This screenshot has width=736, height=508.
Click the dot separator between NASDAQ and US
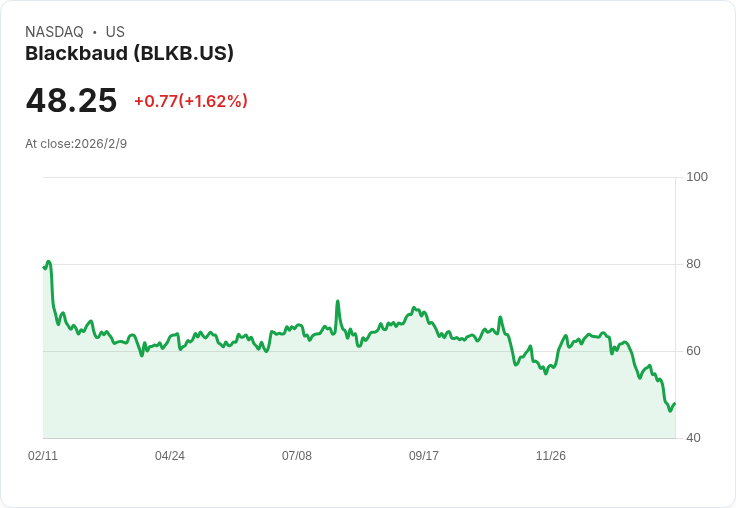point(95,32)
